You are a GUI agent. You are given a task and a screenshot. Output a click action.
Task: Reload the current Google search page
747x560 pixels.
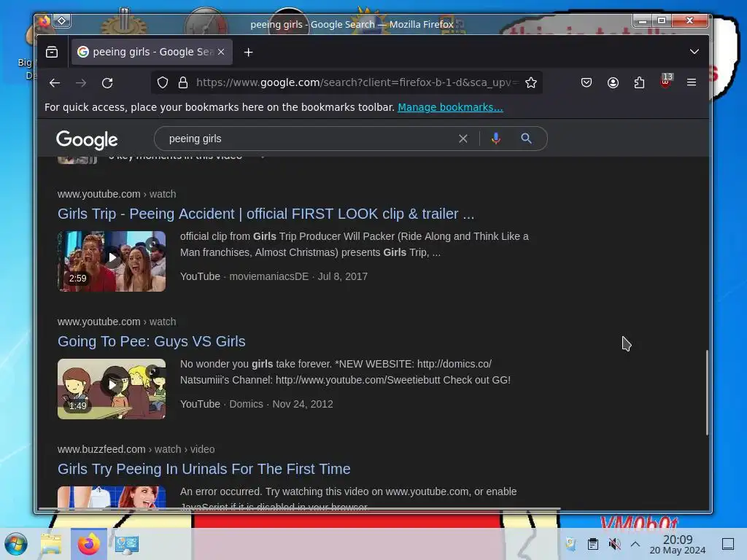pos(107,83)
